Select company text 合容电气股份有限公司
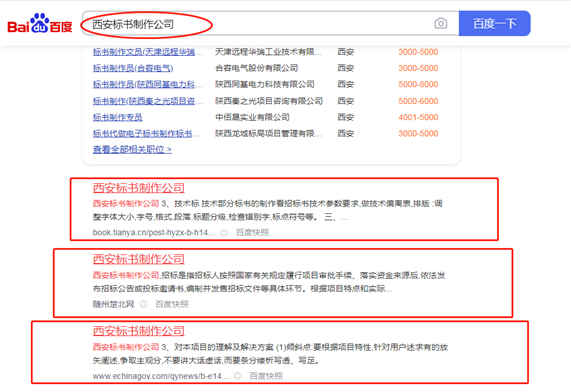 (256, 68)
